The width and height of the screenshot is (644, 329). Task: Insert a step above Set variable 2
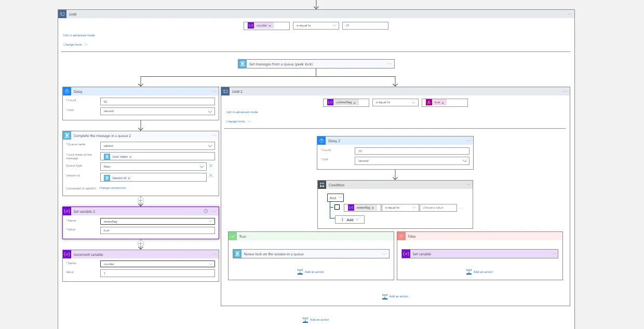tap(140, 200)
